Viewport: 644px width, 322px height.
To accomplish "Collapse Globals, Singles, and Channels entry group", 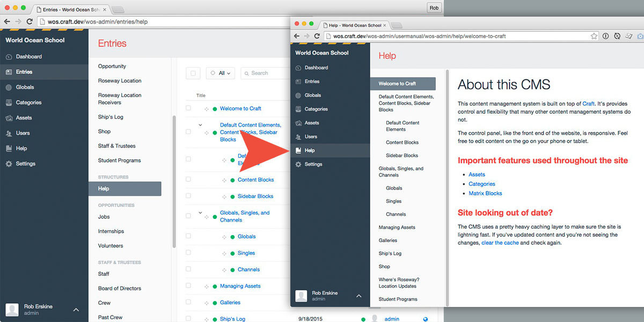I will (x=201, y=213).
